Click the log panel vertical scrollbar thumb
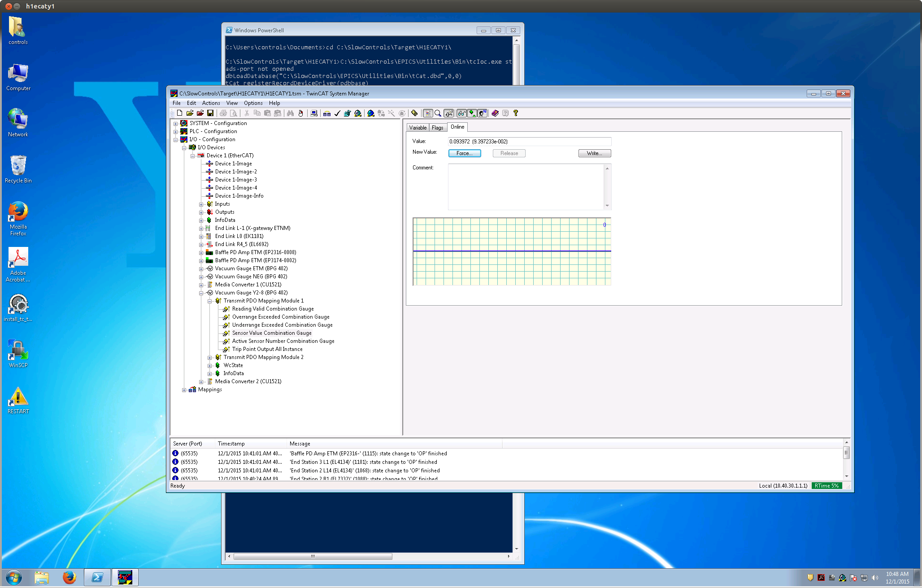922x588 pixels. click(x=846, y=453)
